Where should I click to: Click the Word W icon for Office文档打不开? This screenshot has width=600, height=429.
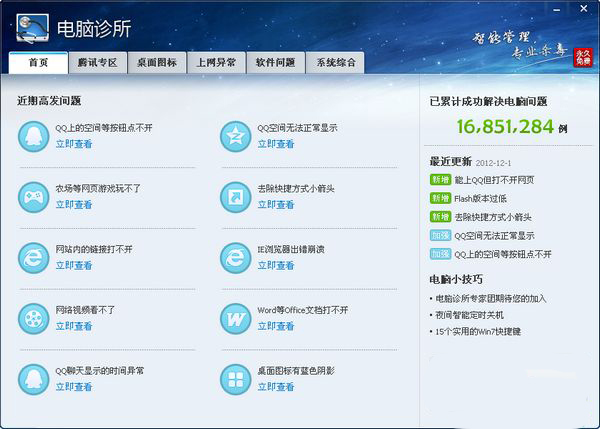[x=236, y=319]
